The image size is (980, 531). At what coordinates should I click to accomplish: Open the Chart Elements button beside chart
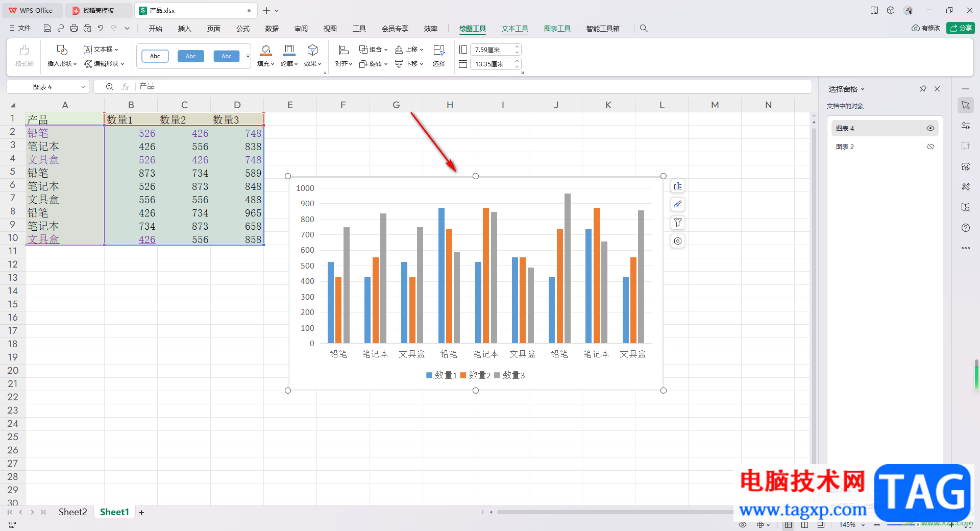(678, 186)
